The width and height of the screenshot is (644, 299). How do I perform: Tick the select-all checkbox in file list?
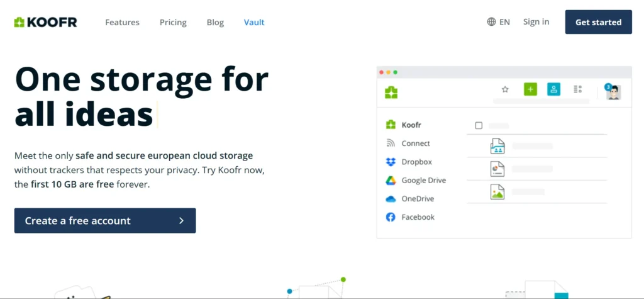(x=479, y=126)
